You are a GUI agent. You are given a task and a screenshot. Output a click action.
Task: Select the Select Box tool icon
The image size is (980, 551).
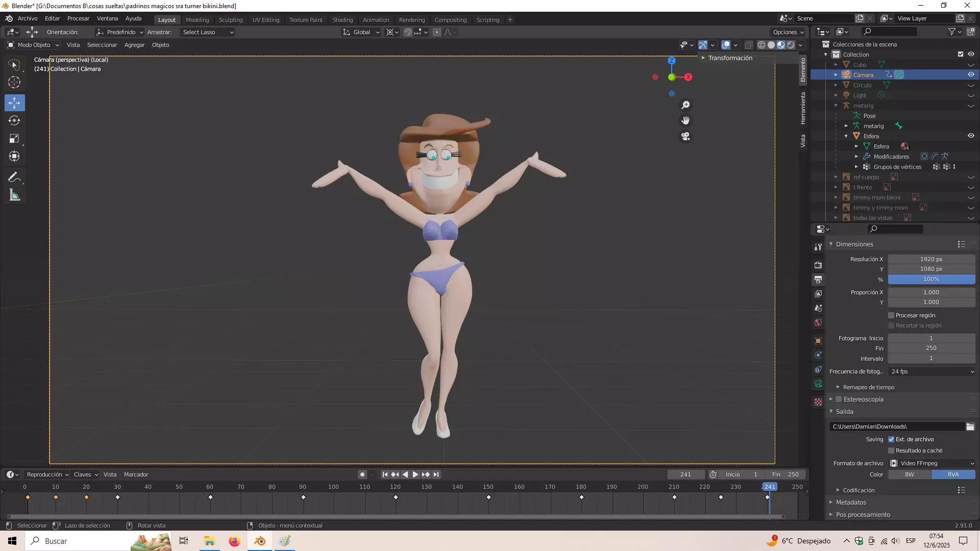14,65
